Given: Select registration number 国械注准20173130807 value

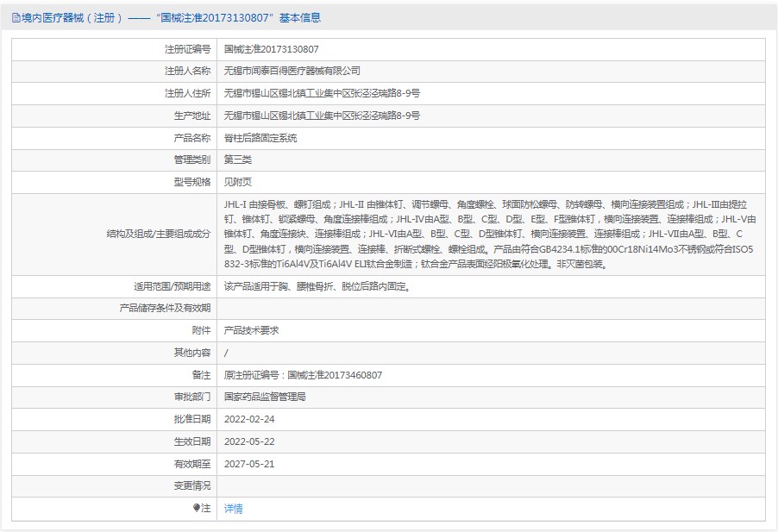Looking at the screenshot, I should point(271,49).
